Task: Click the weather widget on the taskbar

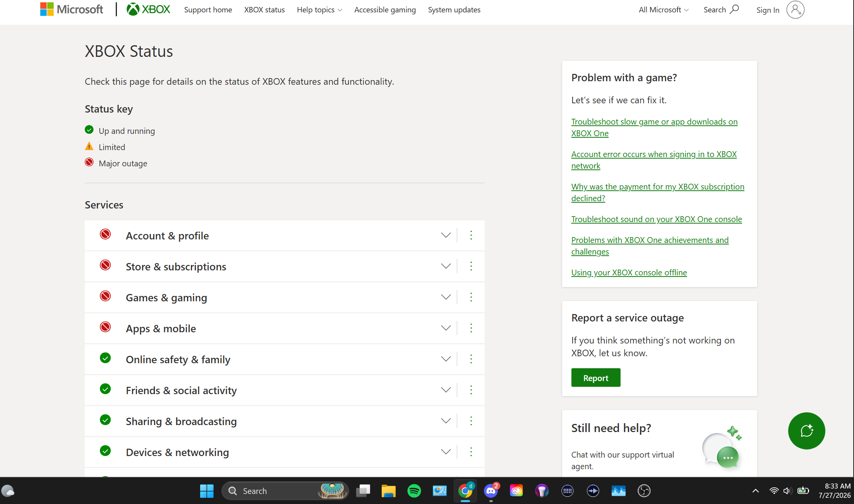Action: pyautogui.click(x=8, y=491)
